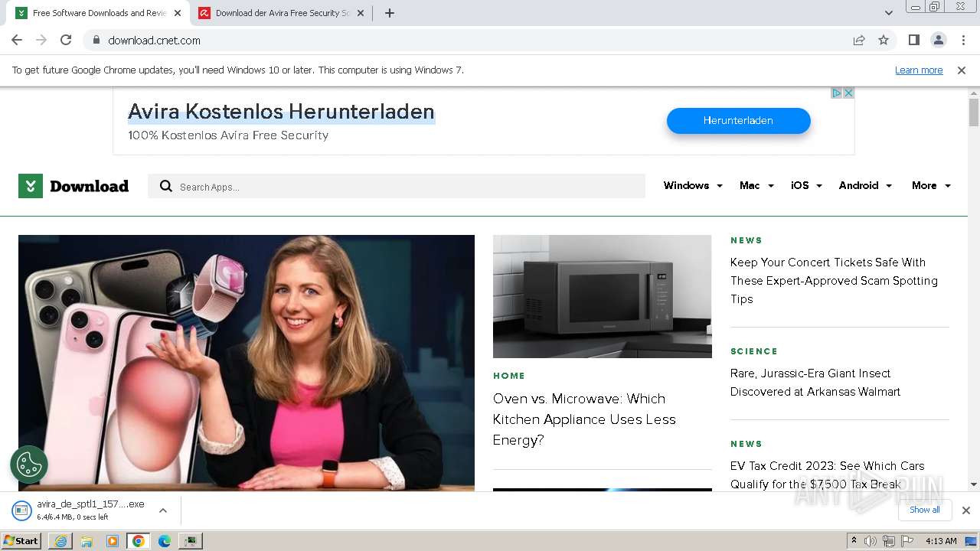Viewport: 980px width, 551px height.
Task: Close the Free Software Downloads tab
Action: pyautogui.click(x=178, y=13)
